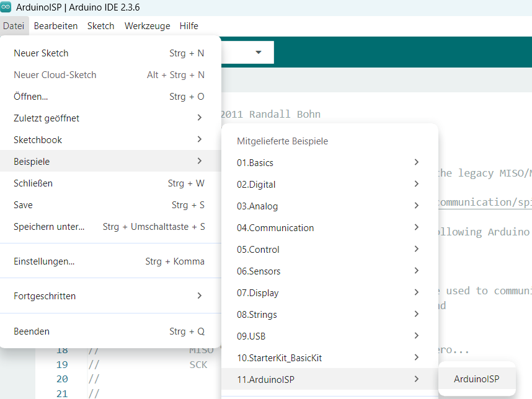532x399 pixels.
Task: Expand the 09.USB examples
Action: 329,336
